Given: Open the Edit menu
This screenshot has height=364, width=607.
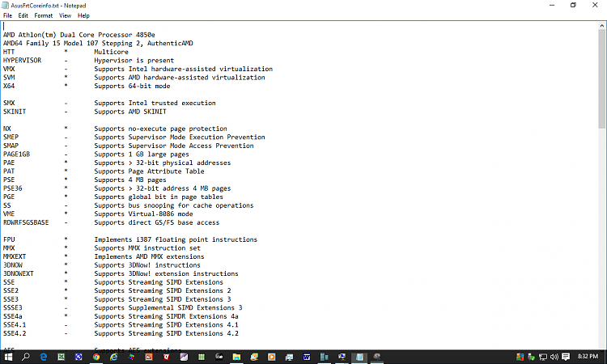Looking at the screenshot, I should pos(23,15).
